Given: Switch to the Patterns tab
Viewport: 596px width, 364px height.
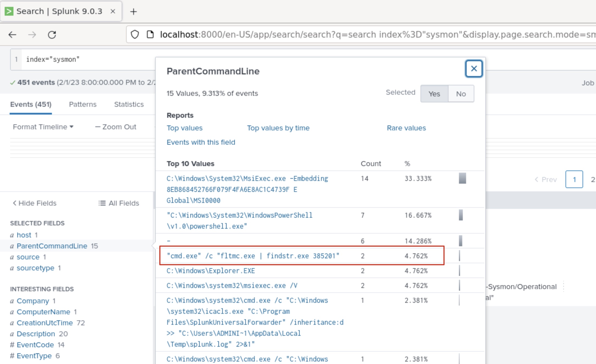Looking at the screenshot, I should point(83,104).
